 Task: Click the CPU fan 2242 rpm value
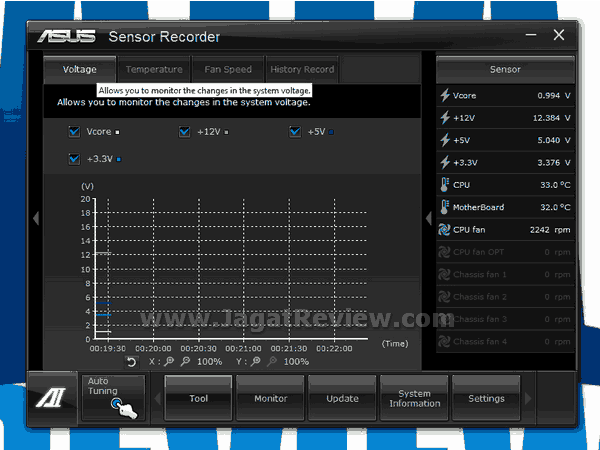pos(550,230)
